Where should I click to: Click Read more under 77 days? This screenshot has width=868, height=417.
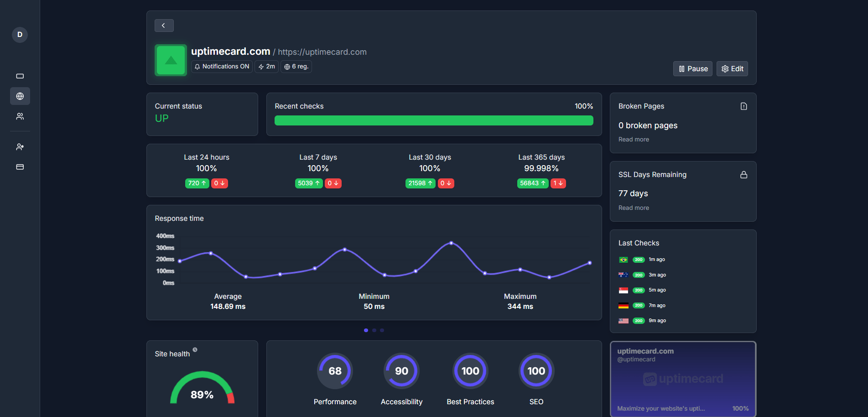[x=634, y=208]
